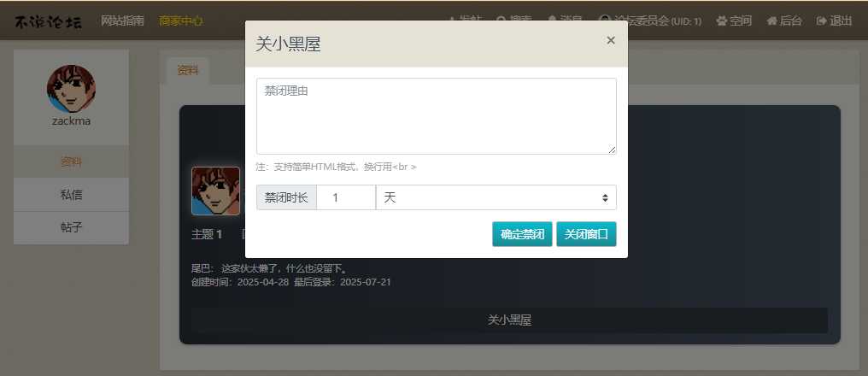The width and height of the screenshot is (868, 376).
Task: Click the 关小黑屋 button on profile card
Action: tap(509, 320)
